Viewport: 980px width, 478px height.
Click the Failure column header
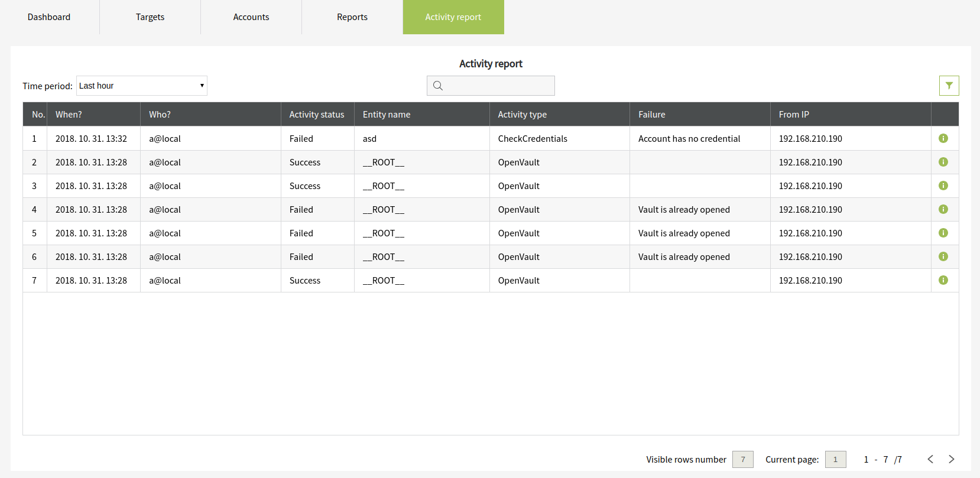652,115
